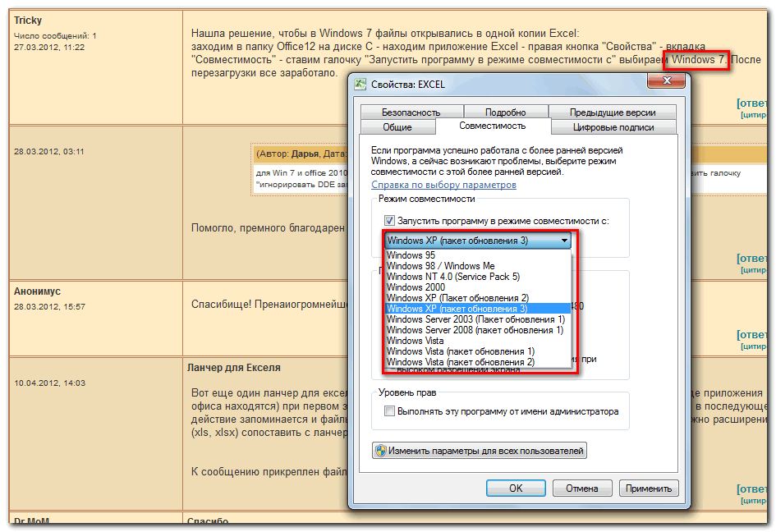Click Изменить параметры для всех пользователей button
Image resolution: width=776 pixels, height=532 pixels.
479,451
